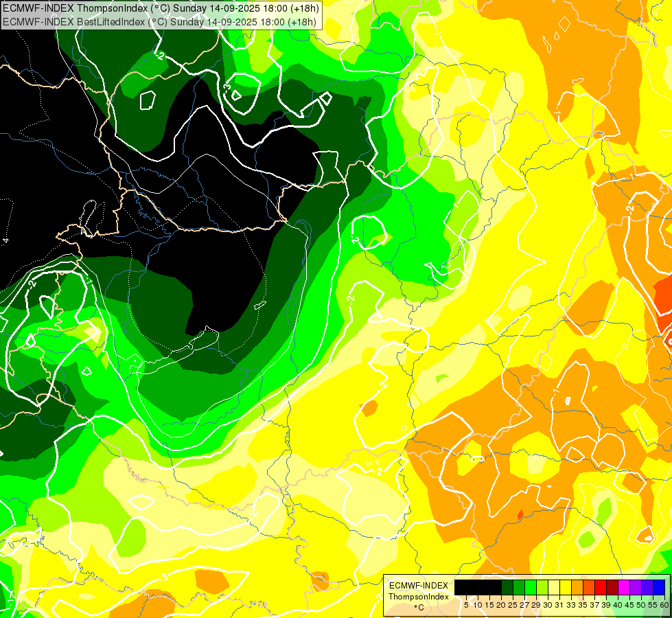This screenshot has width=672, height=618.
Task: Click the legend tick value '29'
Action: pyautogui.click(x=536, y=605)
